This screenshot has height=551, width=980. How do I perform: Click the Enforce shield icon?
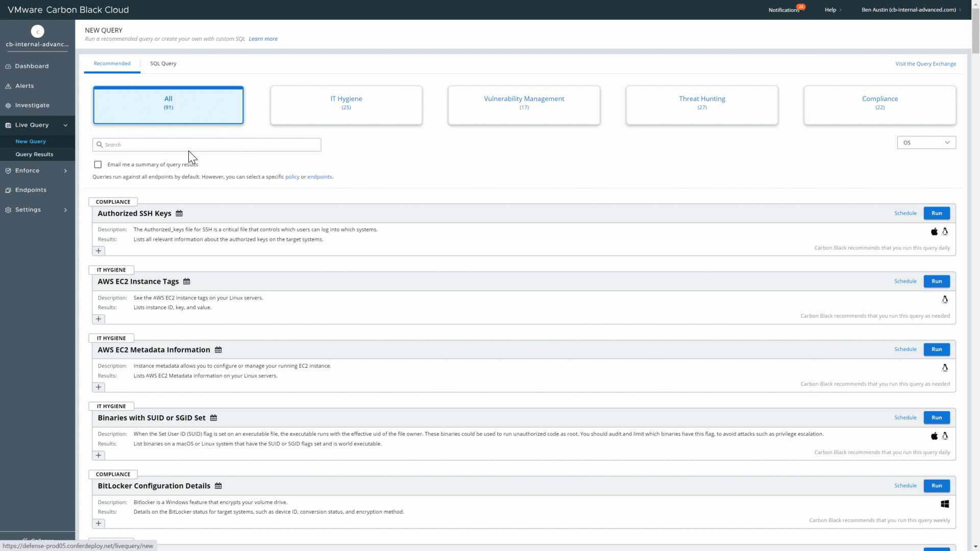pyautogui.click(x=8, y=171)
